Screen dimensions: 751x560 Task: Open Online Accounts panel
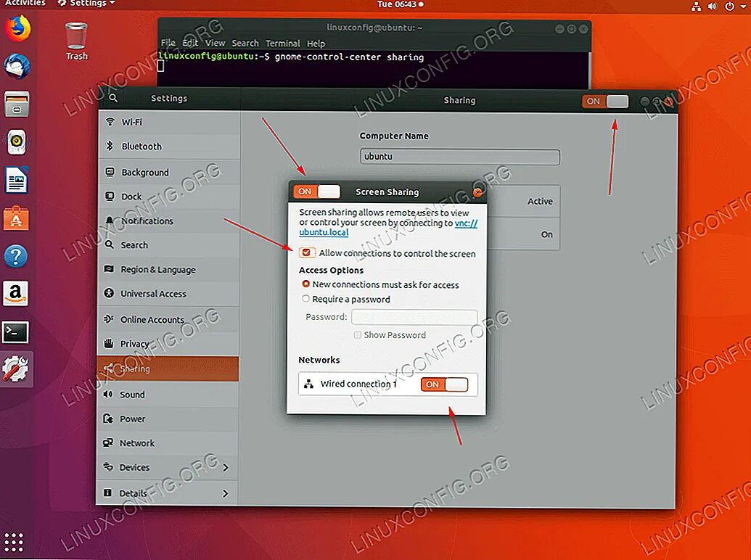coord(168,319)
